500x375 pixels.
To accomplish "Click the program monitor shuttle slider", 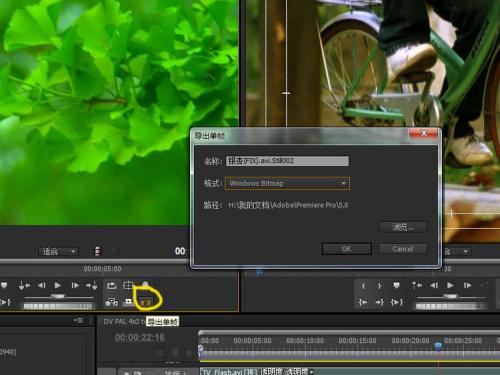I will [451, 297].
